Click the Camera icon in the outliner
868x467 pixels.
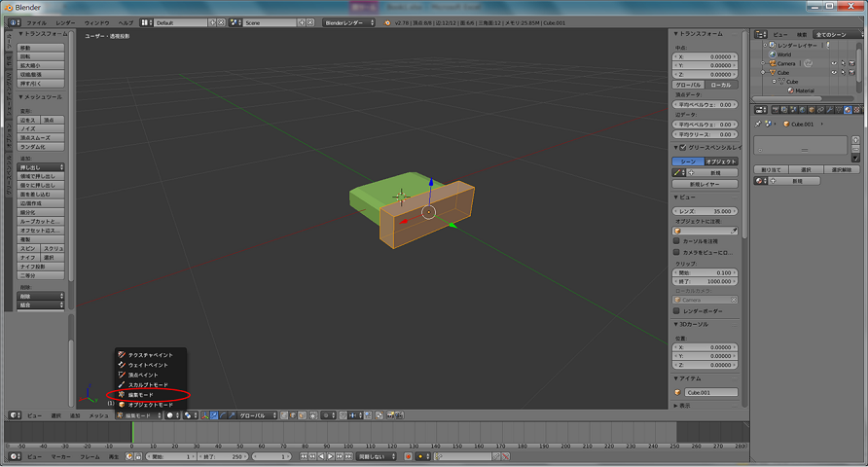[773, 63]
